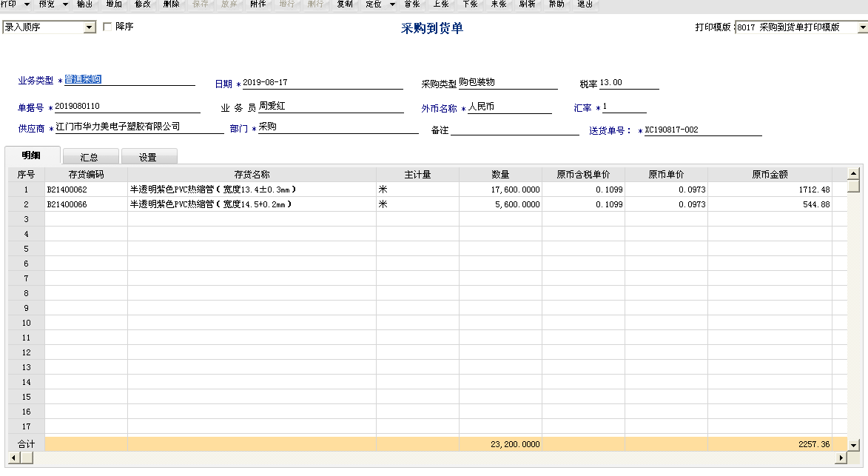Click total quantity 23,200.0000 in 合计 row
This screenshot has width=868, height=476.
point(500,444)
